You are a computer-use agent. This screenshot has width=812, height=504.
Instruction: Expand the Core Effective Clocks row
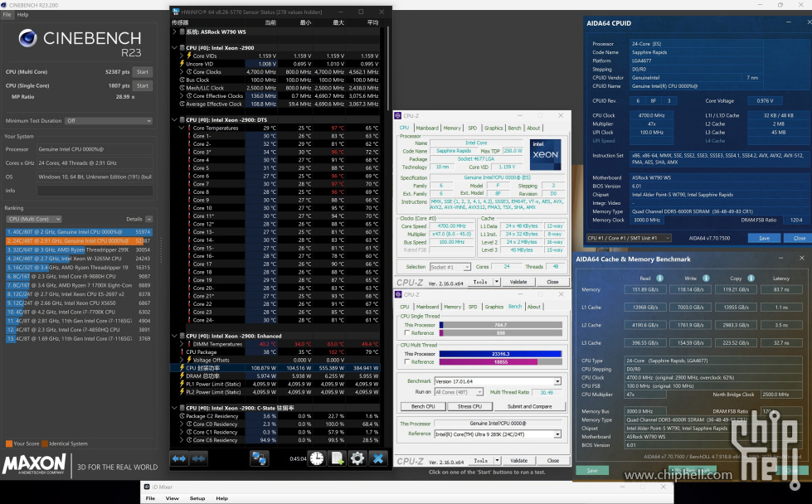[x=182, y=95]
